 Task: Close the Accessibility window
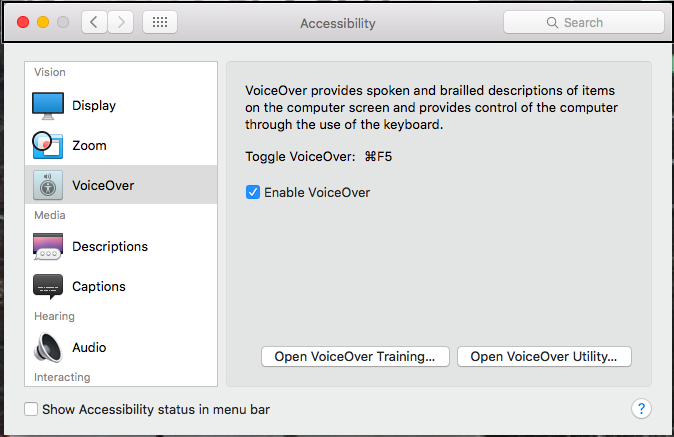(x=24, y=22)
